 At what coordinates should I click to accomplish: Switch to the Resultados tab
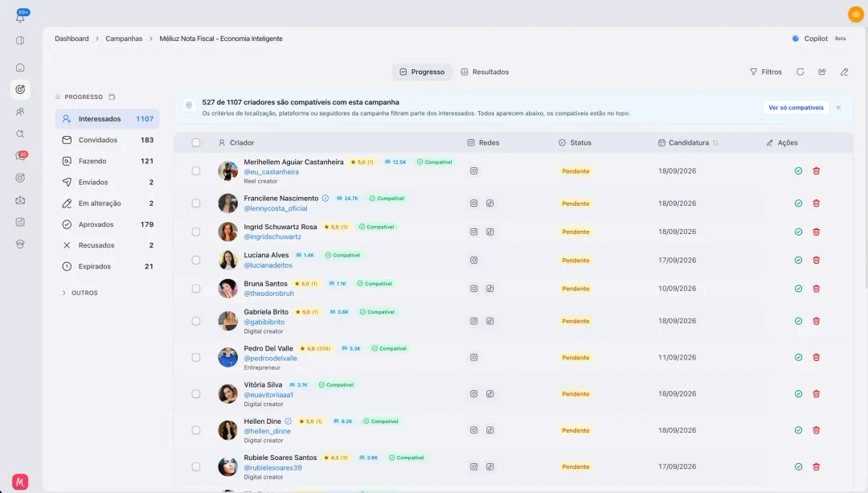point(485,72)
